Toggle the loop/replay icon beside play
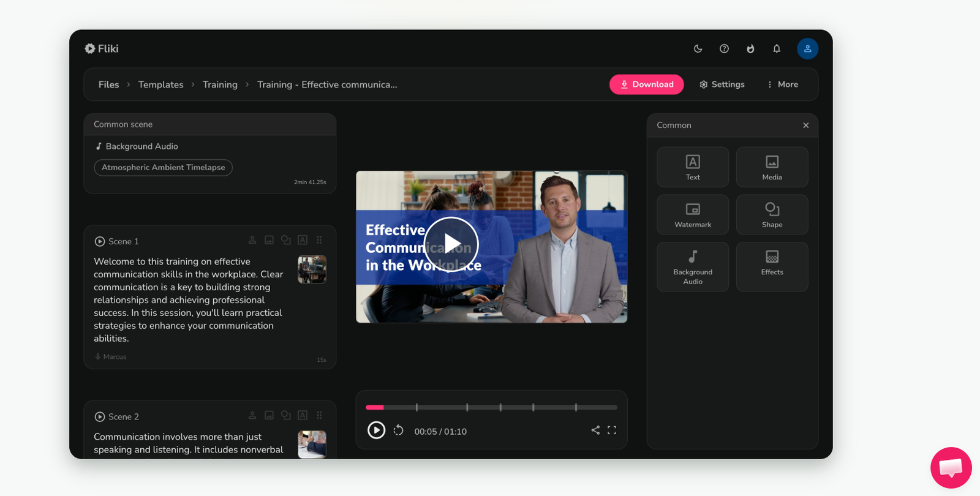 [x=399, y=430]
